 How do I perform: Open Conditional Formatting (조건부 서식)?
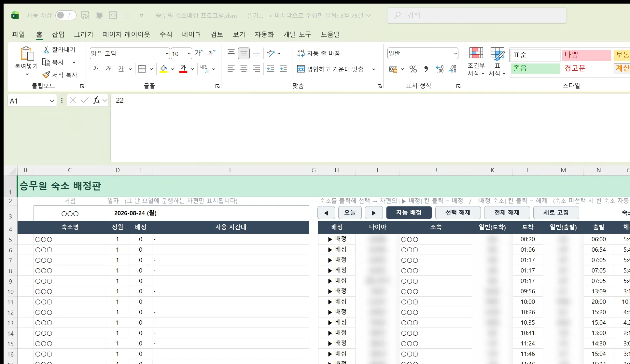(476, 62)
